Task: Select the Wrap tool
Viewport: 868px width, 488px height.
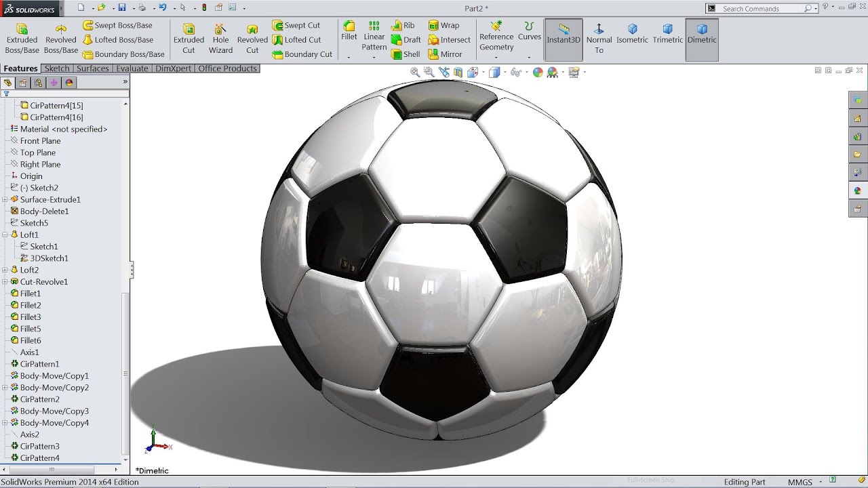Action: (x=443, y=25)
